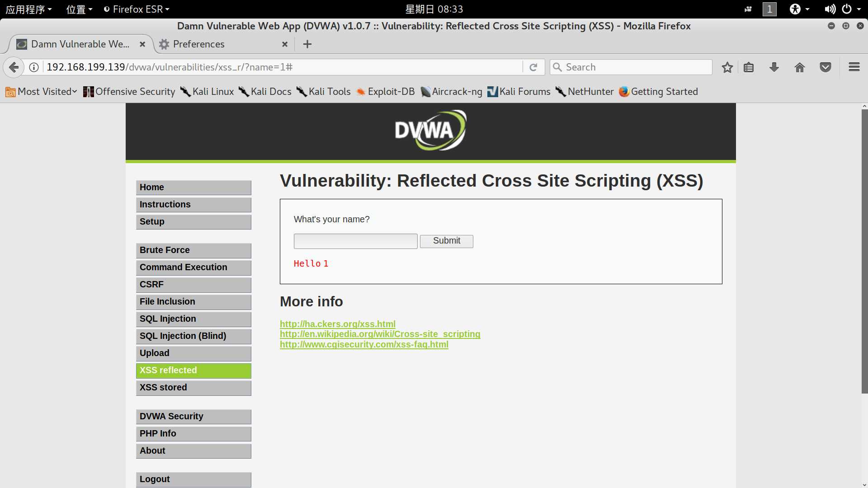868x488 pixels.
Task: Close the Damn Vulnerable Web App tab
Action: (142, 44)
